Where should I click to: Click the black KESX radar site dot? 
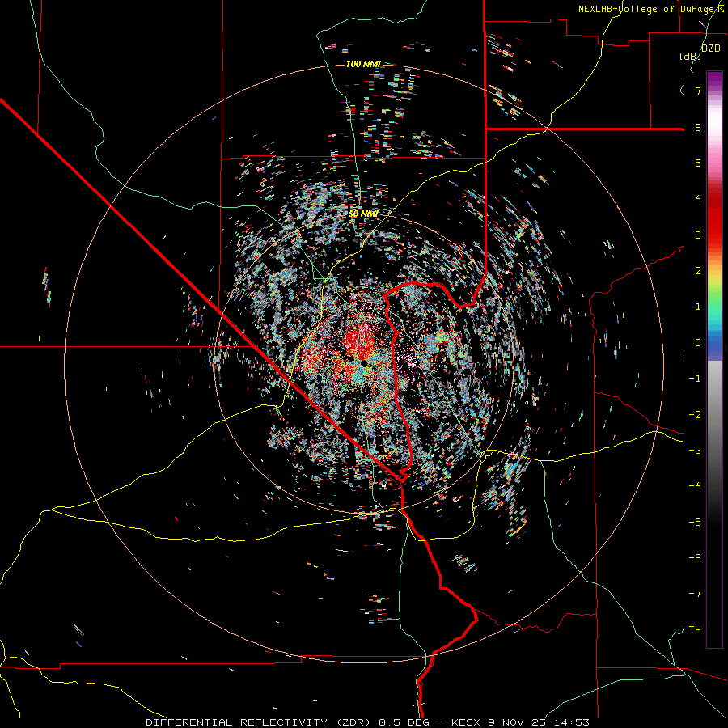click(x=363, y=362)
